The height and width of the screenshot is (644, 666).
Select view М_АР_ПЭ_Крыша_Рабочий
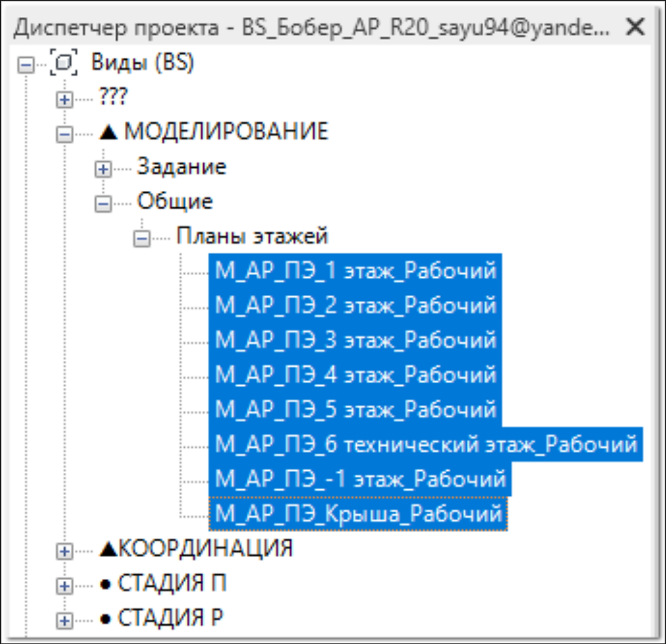click(358, 514)
